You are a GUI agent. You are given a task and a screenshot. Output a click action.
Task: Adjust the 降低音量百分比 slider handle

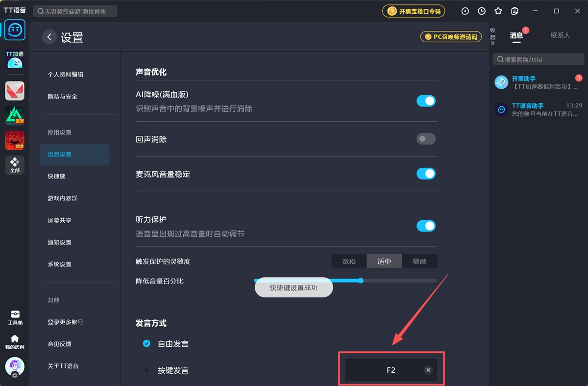point(361,281)
